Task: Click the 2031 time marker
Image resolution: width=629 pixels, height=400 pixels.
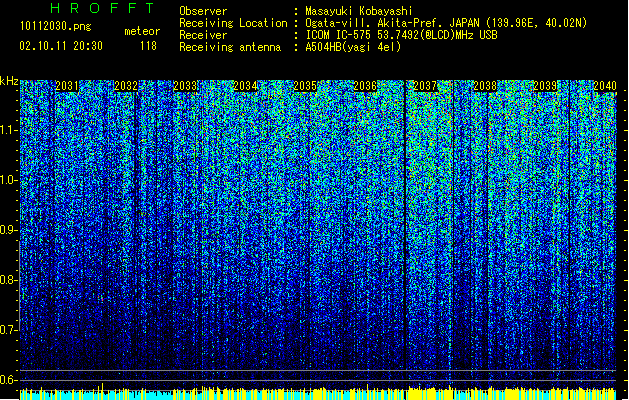Action: (x=67, y=86)
